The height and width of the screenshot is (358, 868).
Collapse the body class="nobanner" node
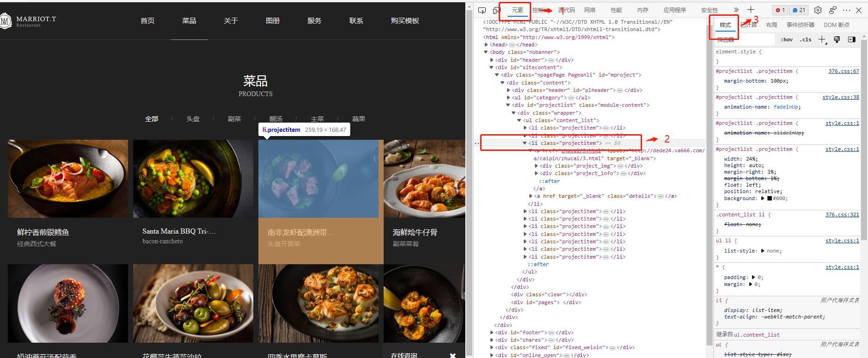coord(486,52)
